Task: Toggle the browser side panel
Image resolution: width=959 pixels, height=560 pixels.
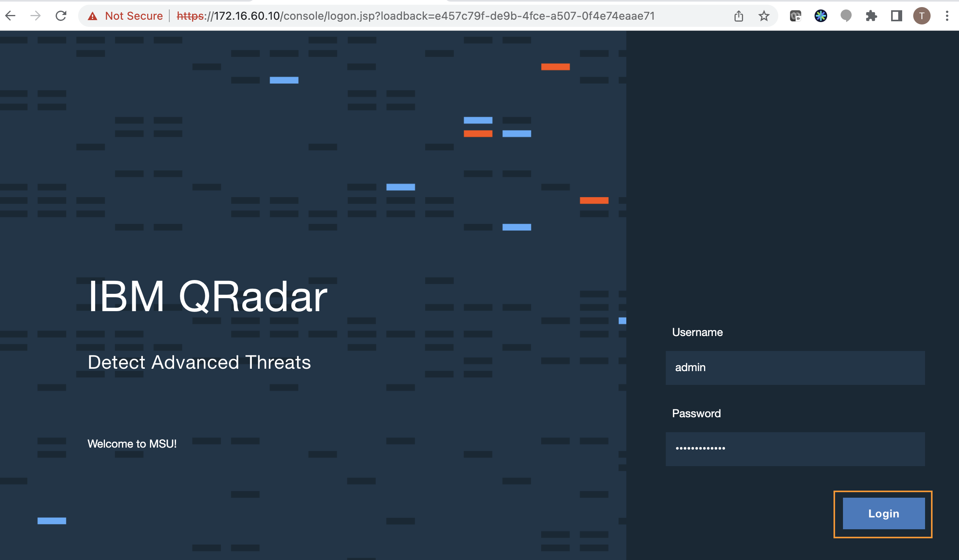Action: (x=896, y=16)
